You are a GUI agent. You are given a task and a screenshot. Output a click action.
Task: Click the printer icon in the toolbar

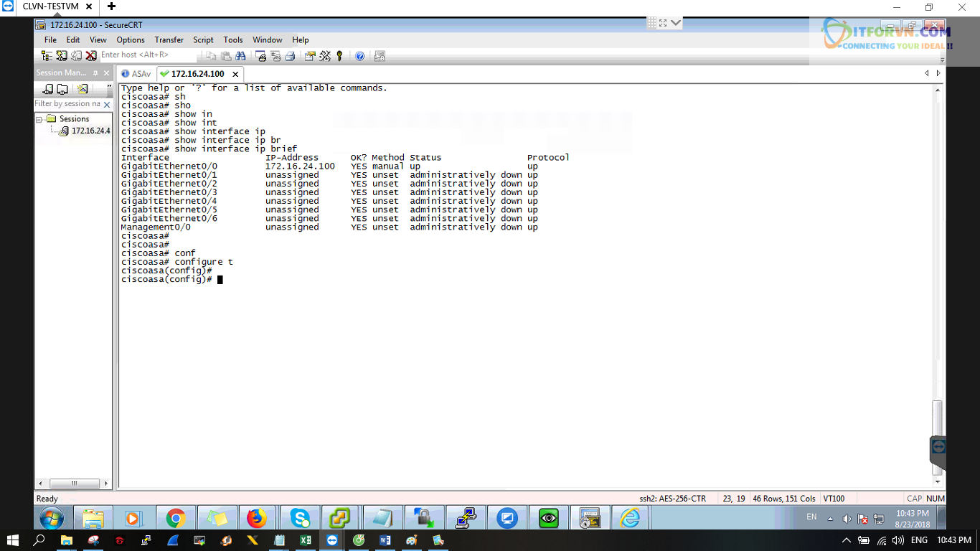click(x=290, y=55)
